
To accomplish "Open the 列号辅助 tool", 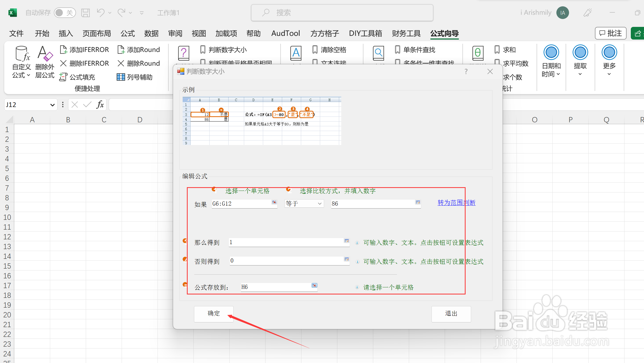I will tap(135, 77).
